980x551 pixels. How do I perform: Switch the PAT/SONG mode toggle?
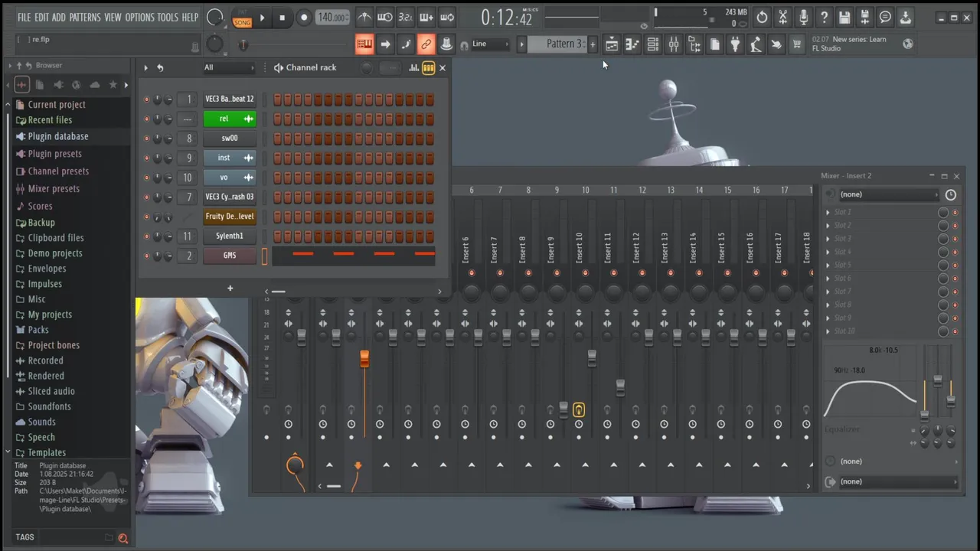pyautogui.click(x=242, y=18)
